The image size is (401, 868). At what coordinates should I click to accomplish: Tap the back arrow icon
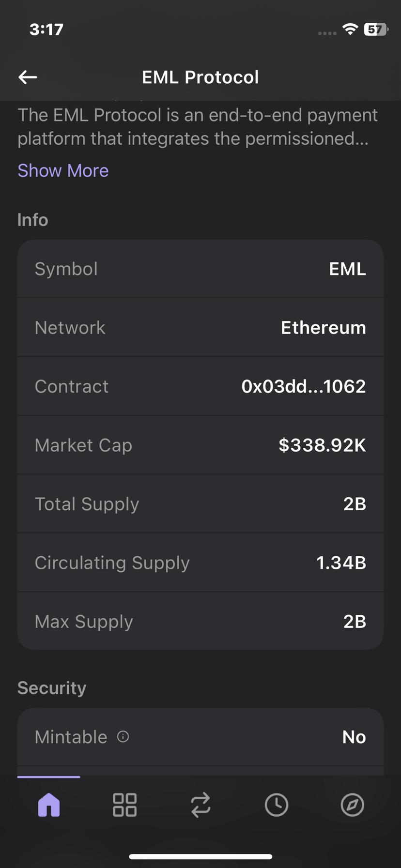28,77
